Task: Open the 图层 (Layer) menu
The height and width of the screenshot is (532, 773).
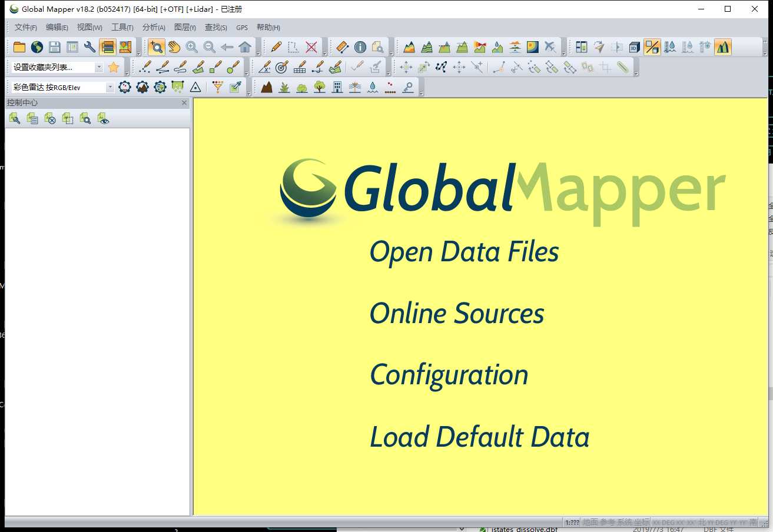Action: click(185, 27)
